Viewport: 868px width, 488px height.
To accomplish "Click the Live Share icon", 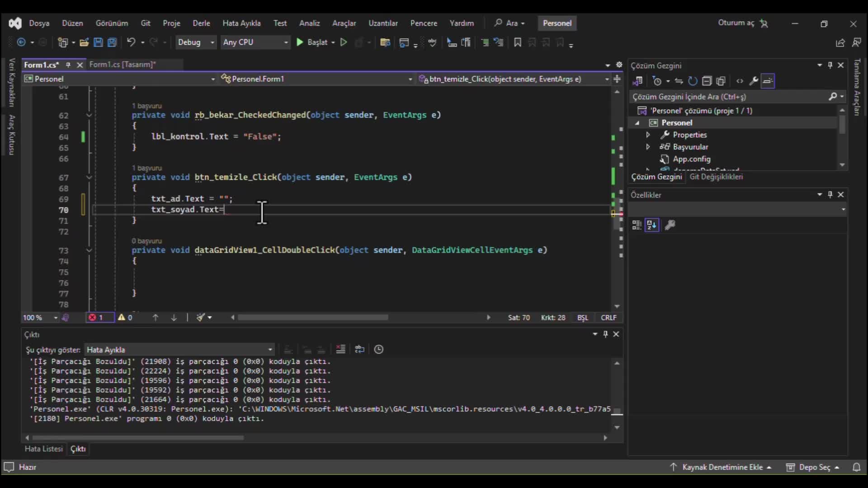I will tap(840, 42).
